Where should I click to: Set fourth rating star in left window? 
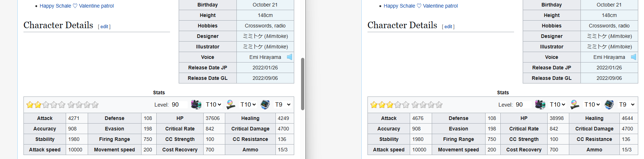[54, 105]
